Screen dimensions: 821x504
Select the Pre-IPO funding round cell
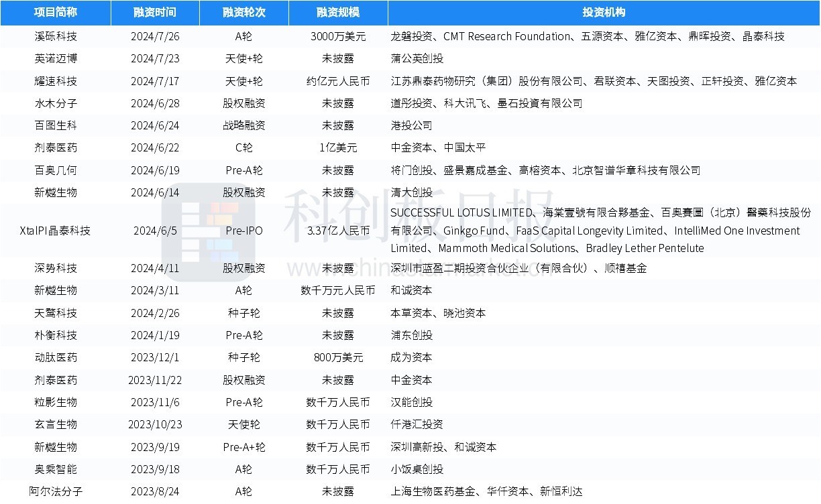244,231
